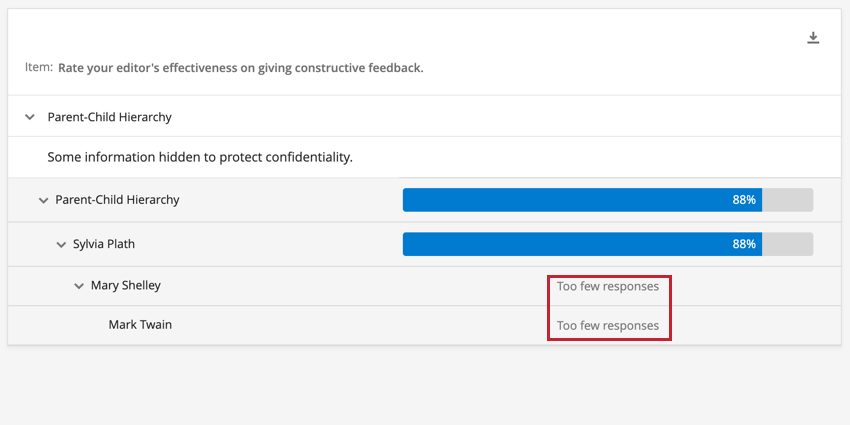Click the confidentiality notice text

point(200,157)
